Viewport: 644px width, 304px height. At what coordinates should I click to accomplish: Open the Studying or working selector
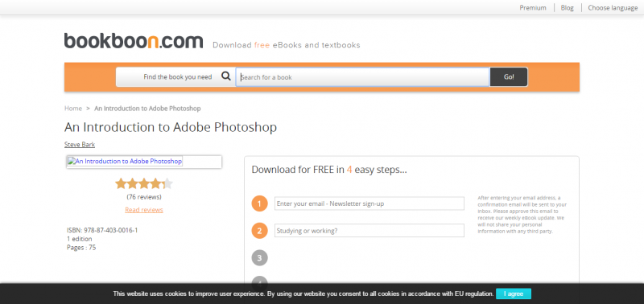tap(369, 231)
